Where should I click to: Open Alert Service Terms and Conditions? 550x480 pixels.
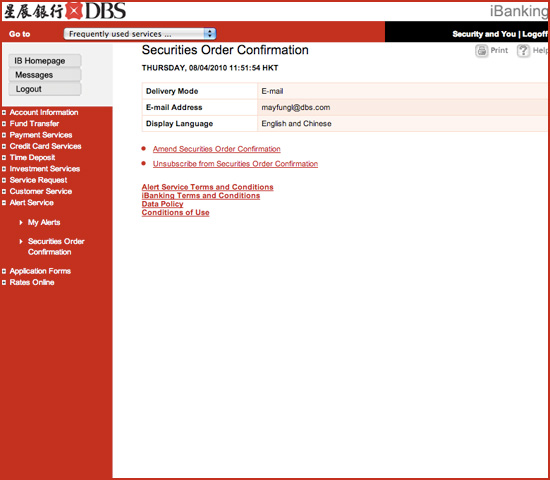tap(207, 187)
